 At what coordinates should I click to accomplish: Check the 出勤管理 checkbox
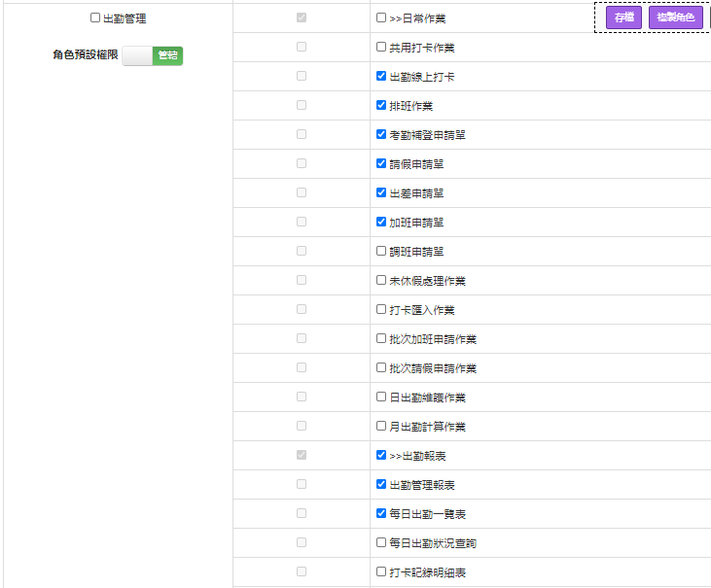[95, 17]
